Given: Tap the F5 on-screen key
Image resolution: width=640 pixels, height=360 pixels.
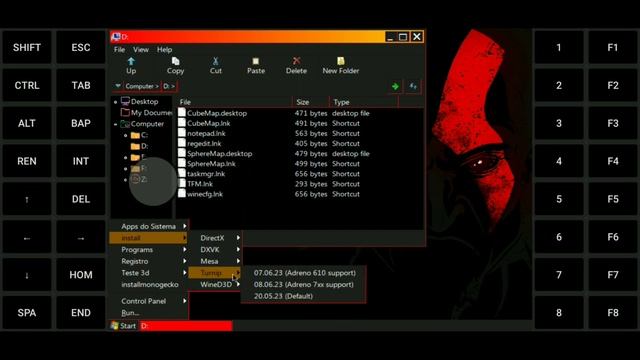Looking at the screenshot, I should point(613,199).
